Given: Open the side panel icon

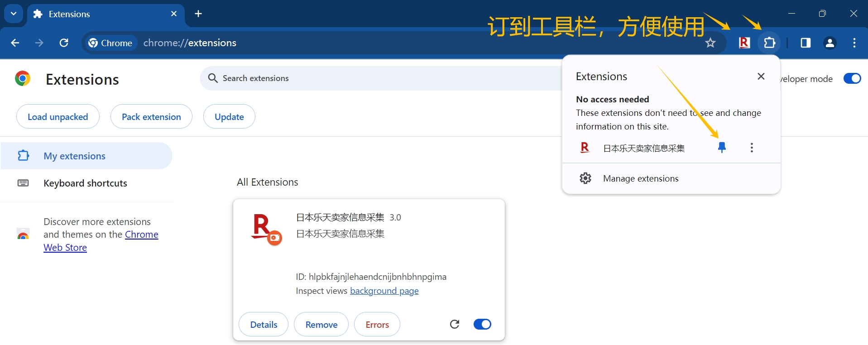Looking at the screenshot, I should click(806, 43).
